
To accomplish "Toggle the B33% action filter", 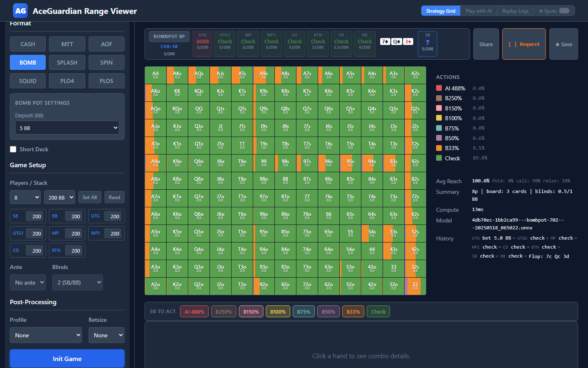I will coord(353,311).
